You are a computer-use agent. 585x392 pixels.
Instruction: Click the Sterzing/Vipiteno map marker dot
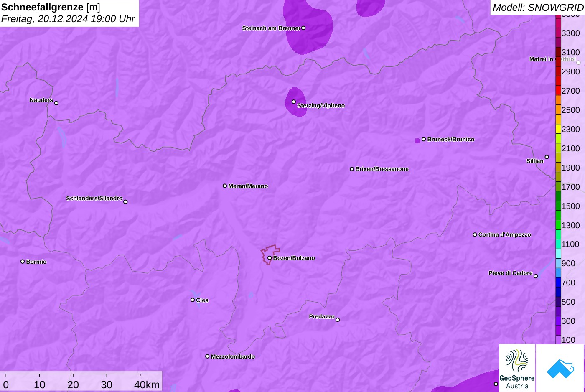(x=294, y=102)
